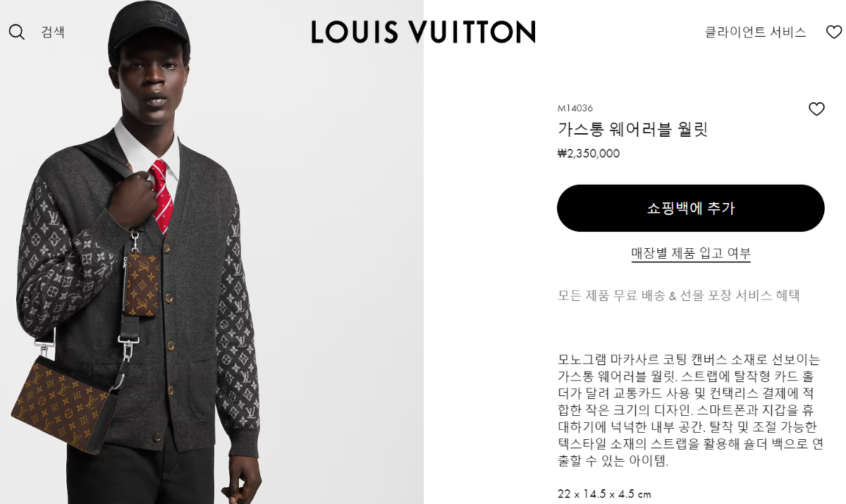Go home via the LOUIS VUITTON logo
Viewport: 846px width, 504px height.
[x=423, y=32]
